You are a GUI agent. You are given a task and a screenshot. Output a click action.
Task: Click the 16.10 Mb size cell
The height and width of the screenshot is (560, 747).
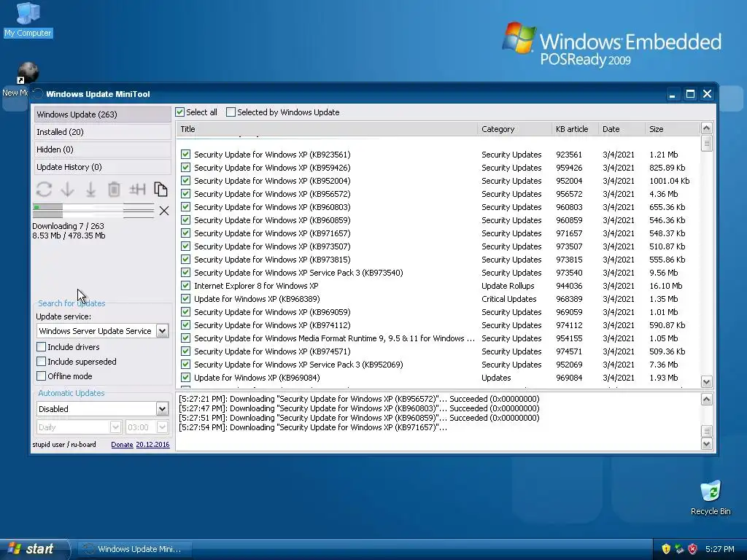[665, 286]
